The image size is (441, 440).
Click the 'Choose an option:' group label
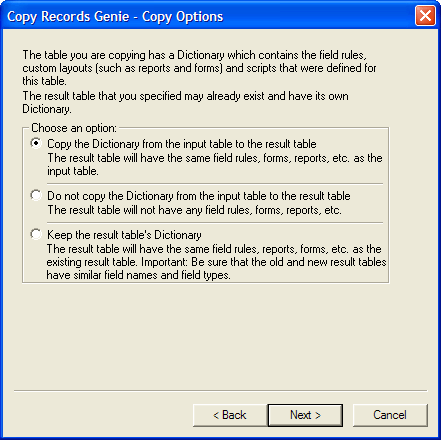pos(74,128)
